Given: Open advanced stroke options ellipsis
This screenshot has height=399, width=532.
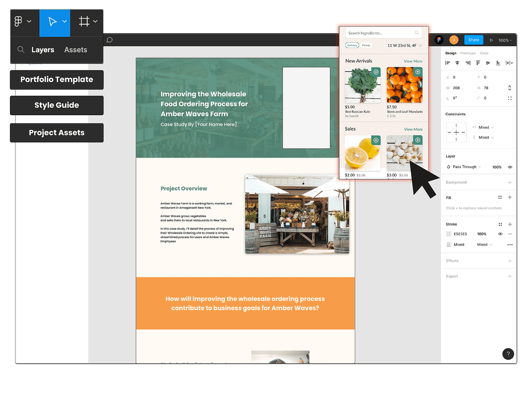Looking at the screenshot, I should pyautogui.click(x=510, y=245).
